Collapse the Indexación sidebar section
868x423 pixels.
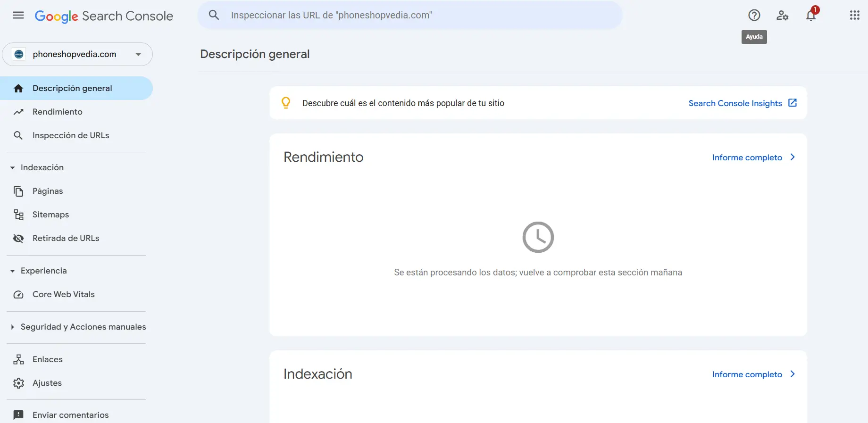click(12, 167)
